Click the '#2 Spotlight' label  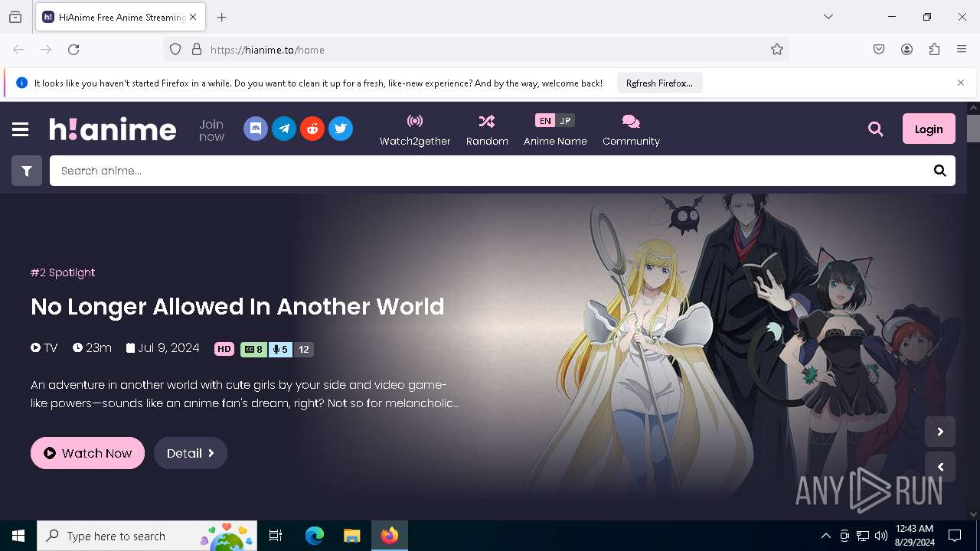pos(63,272)
